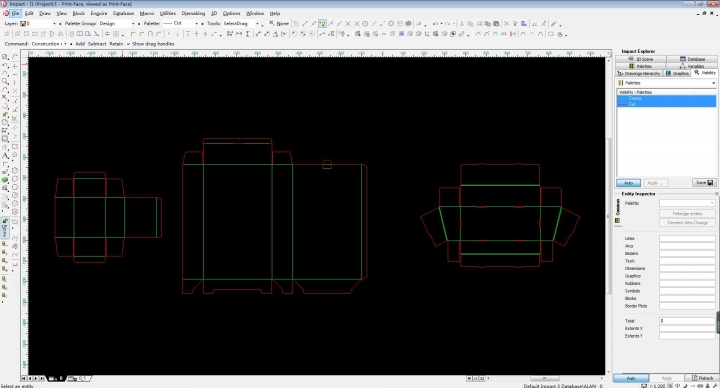
Task: Click the red X None snap icon
Action: click(x=272, y=23)
